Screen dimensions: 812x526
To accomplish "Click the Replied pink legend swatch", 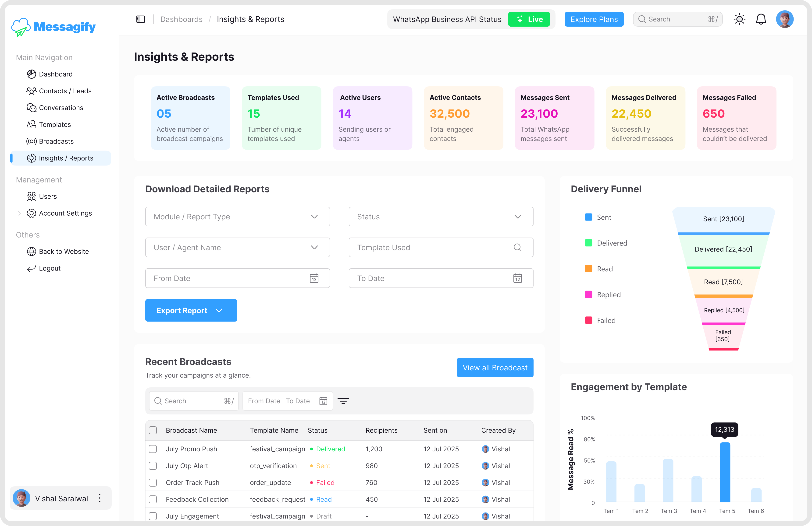I will pyautogui.click(x=588, y=295).
